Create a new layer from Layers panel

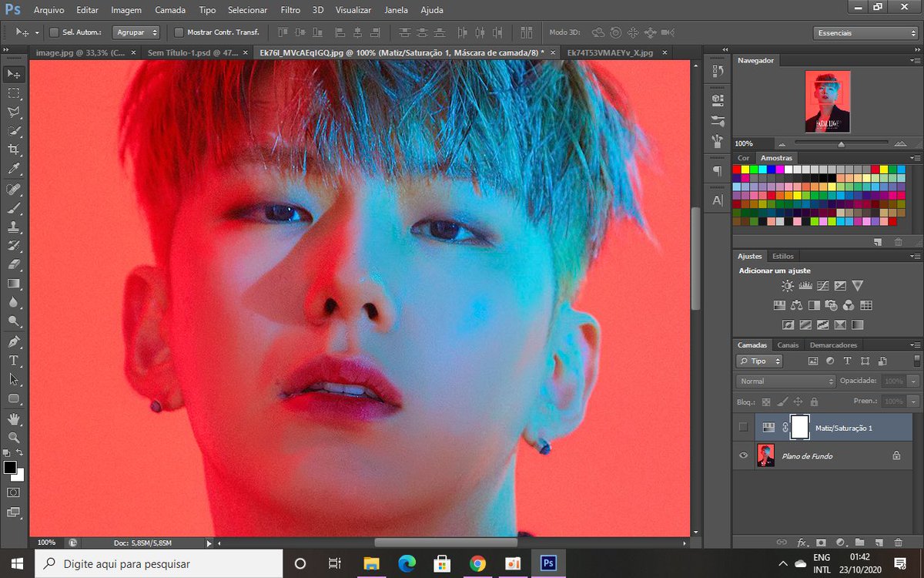[x=879, y=543]
